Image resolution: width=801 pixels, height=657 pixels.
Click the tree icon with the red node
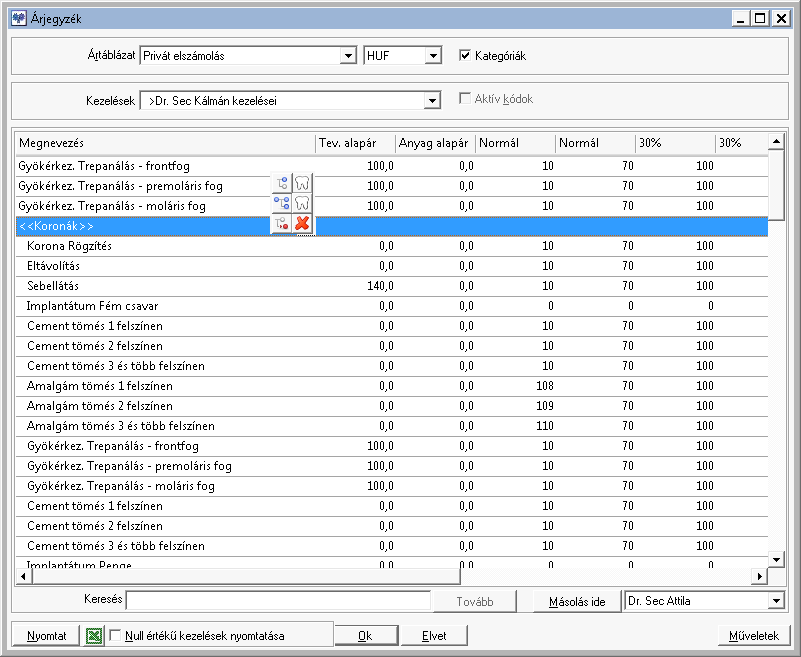(281, 224)
